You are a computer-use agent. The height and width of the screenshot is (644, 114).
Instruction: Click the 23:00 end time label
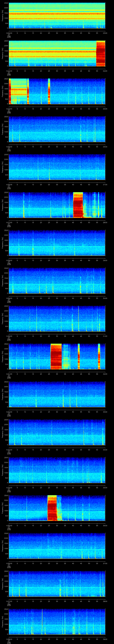click(x=105, y=33)
